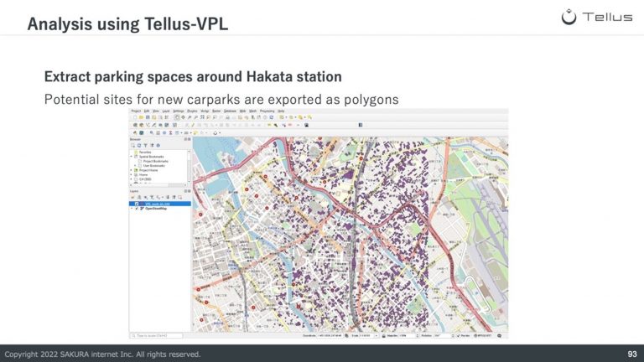Click the Save Project icon

[148, 117]
